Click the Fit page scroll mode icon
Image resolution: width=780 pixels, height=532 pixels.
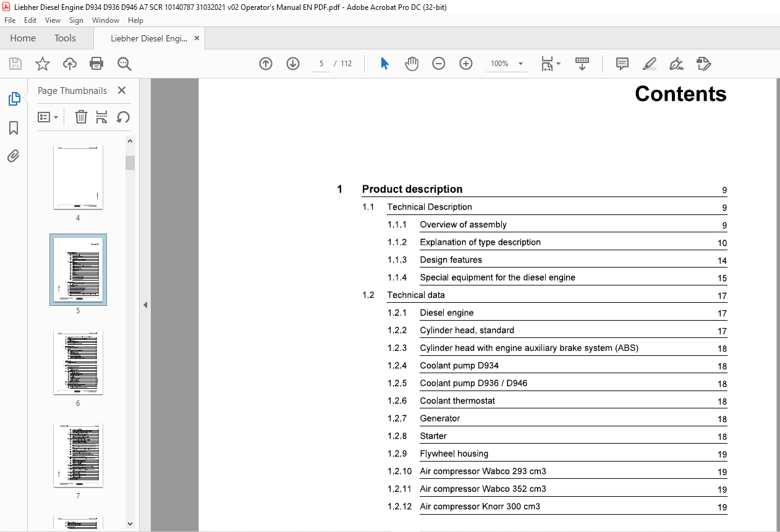click(547, 64)
